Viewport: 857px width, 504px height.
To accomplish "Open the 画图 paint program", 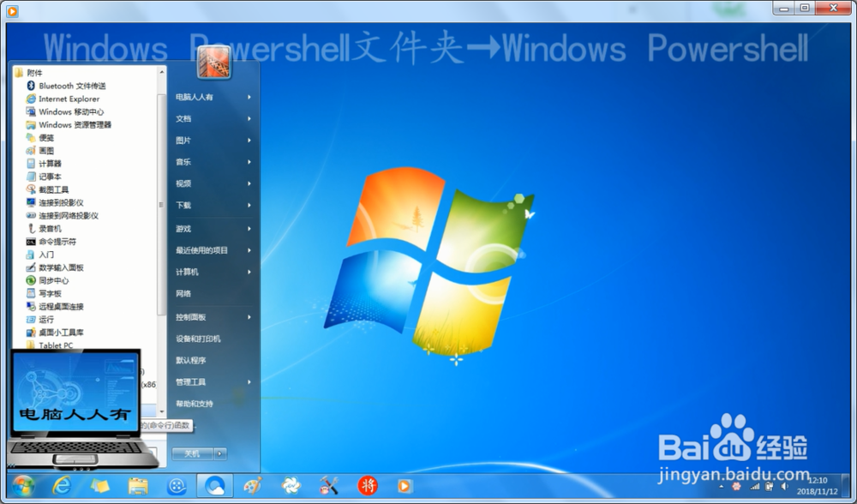I will click(40, 151).
